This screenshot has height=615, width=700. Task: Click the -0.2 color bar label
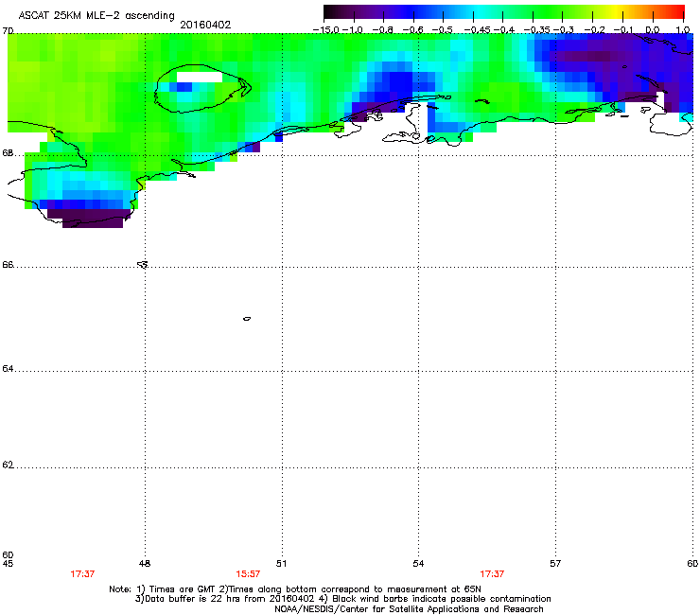tap(595, 30)
